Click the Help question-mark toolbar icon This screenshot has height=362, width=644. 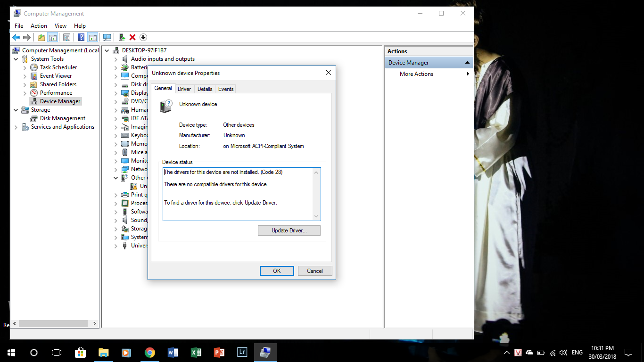click(81, 37)
